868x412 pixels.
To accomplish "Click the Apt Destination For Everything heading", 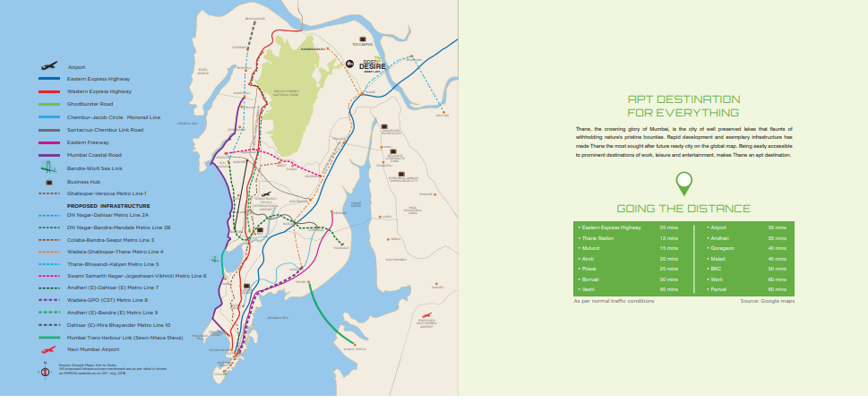I will 683,106.
